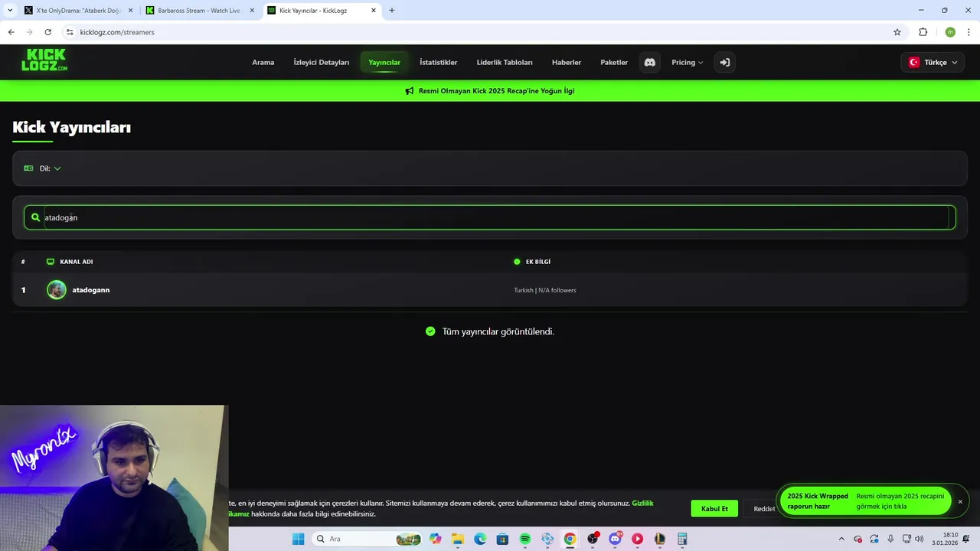Open Discord from the taskbar
Viewport: 980px width, 551px height.
(x=615, y=539)
